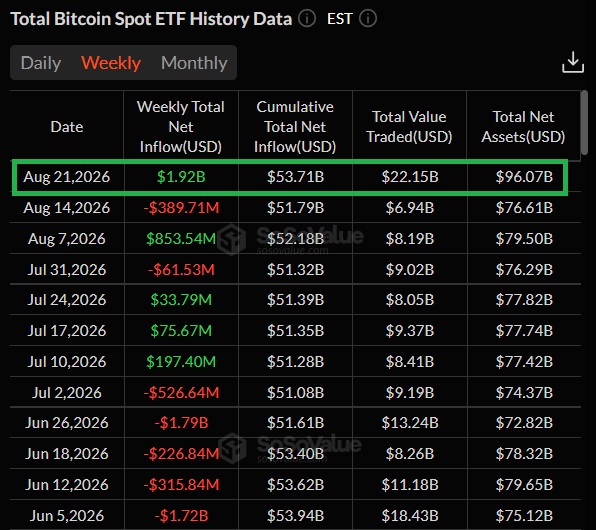Click the $22.15B value traded cell
Screen dimensions: 596x530
click(410, 177)
